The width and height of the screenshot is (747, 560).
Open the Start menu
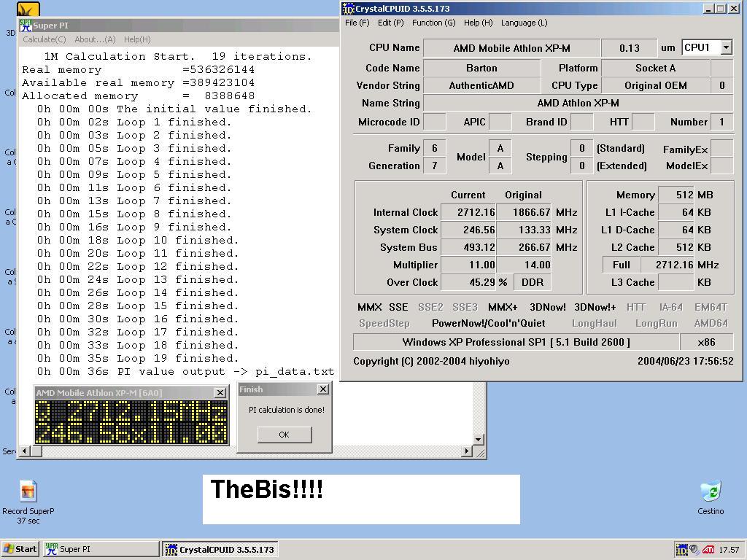click(x=20, y=549)
